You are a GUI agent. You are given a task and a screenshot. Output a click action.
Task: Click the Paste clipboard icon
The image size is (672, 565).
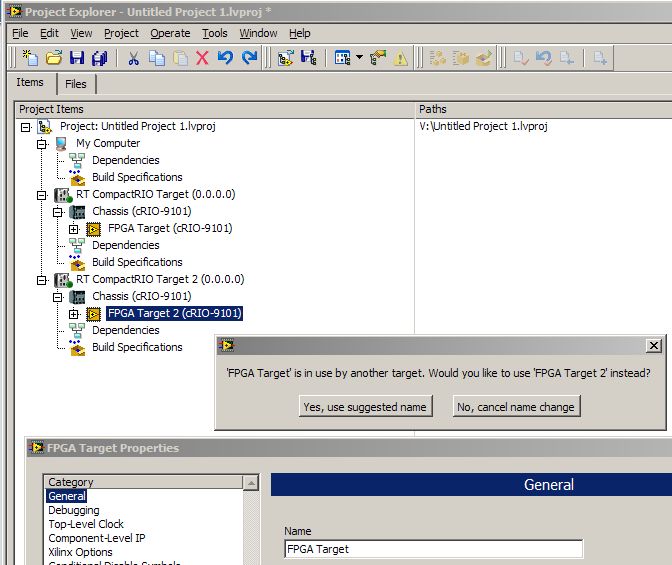pos(180,58)
